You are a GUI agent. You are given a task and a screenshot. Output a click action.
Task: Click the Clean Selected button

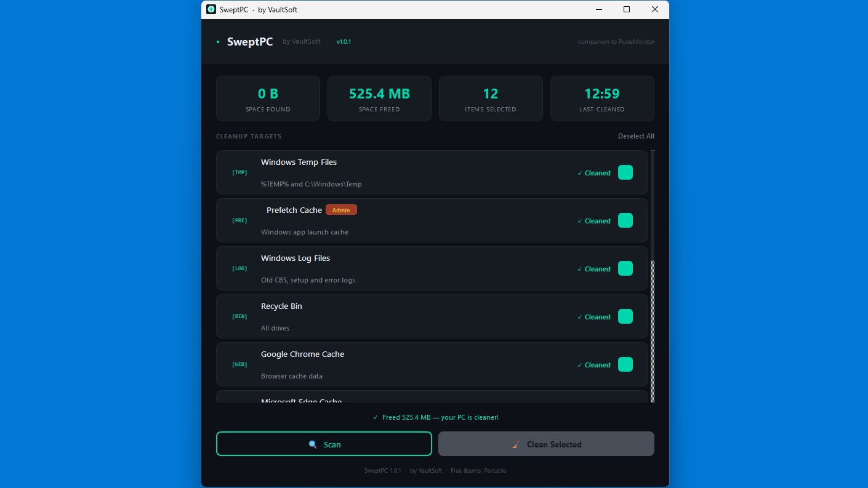[546, 444]
